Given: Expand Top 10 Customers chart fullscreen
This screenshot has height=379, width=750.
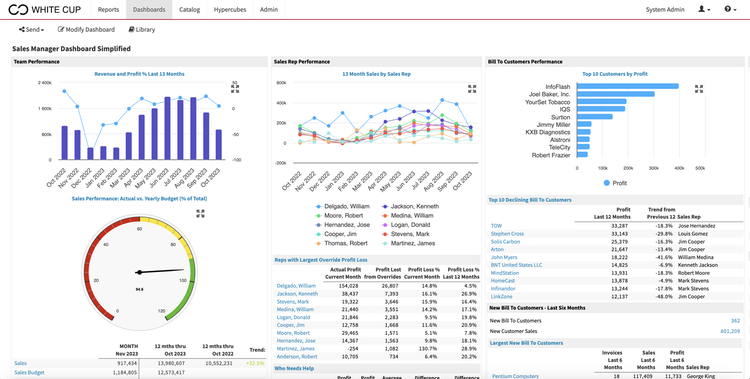Looking at the screenshot, I should point(699,89).
